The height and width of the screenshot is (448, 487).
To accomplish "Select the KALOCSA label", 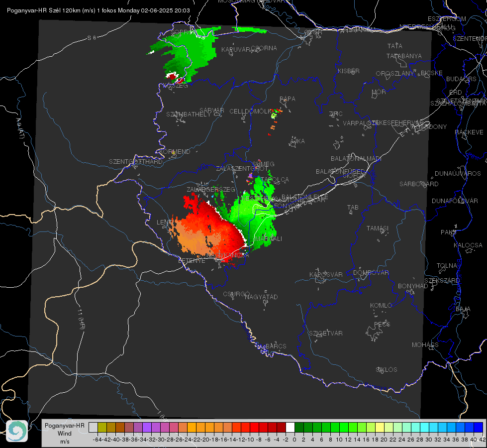I will 468,245.
